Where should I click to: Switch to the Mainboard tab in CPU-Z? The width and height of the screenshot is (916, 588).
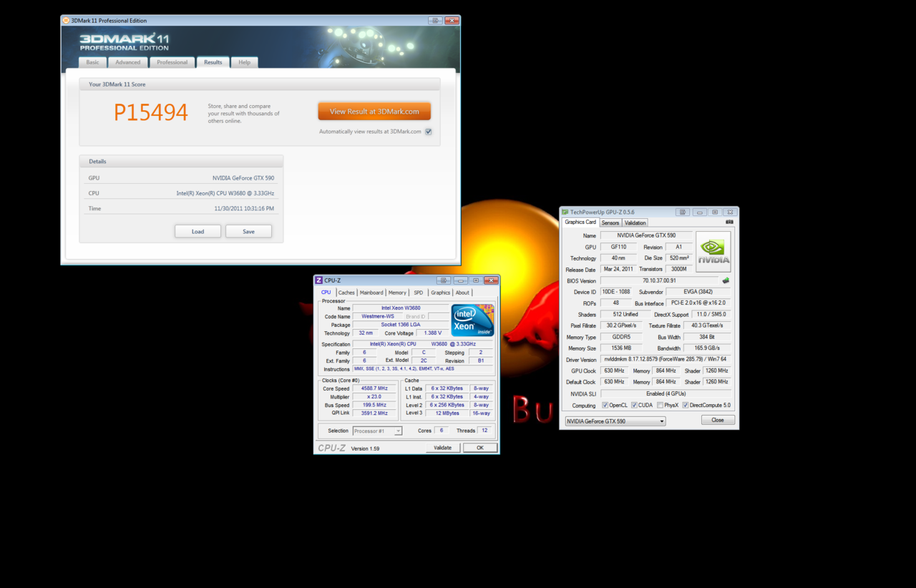point(371,293)
